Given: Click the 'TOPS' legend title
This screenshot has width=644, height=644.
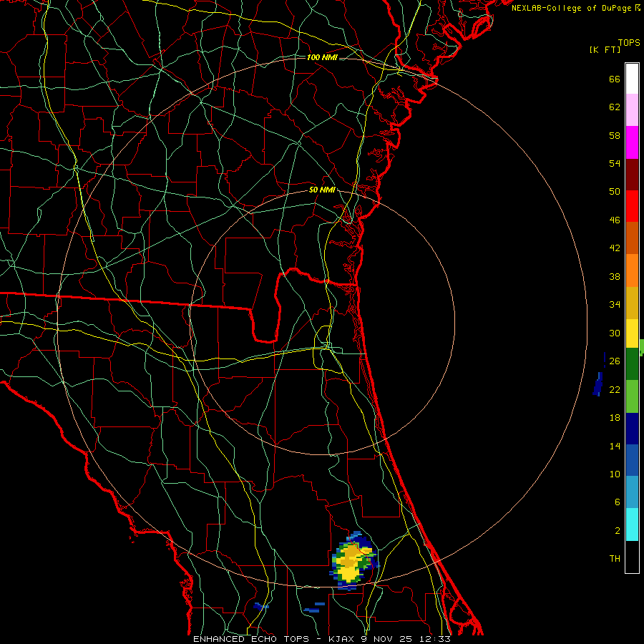Looking at the screenshot, I should pyautogui.click(x=629, y=43).
